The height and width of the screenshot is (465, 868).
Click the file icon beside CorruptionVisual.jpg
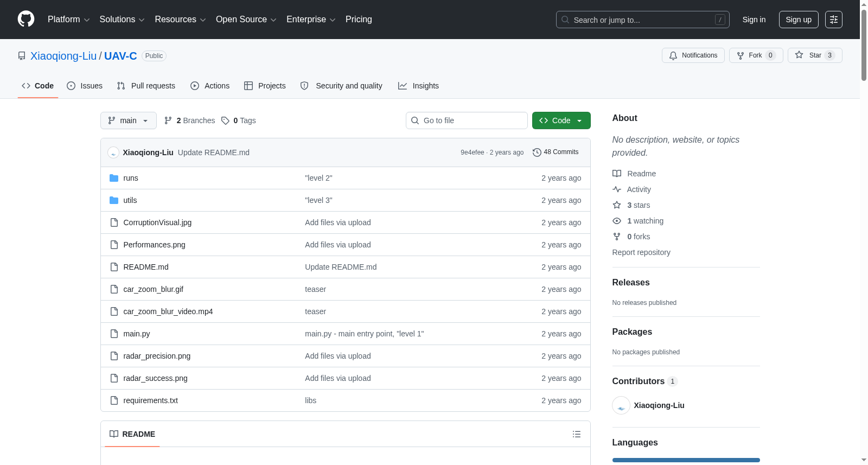tap(114, 222)
